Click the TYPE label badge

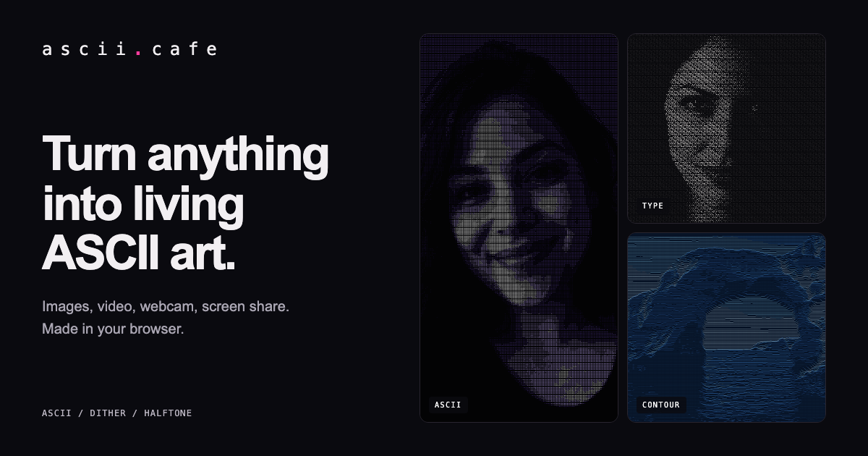[652, 206]
